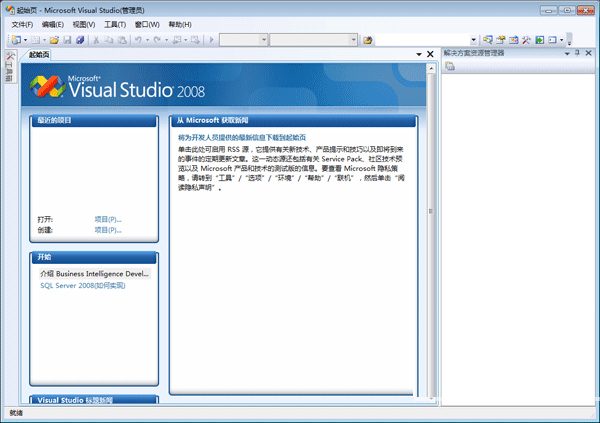This screenshot has width=600, height=423.
Task: Select the 起始页 document tab
Action: point(39,55)
